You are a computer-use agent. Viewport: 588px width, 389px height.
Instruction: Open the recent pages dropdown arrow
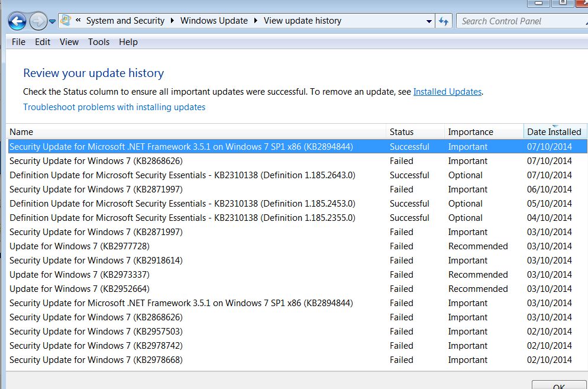click(x=53, y=21)
